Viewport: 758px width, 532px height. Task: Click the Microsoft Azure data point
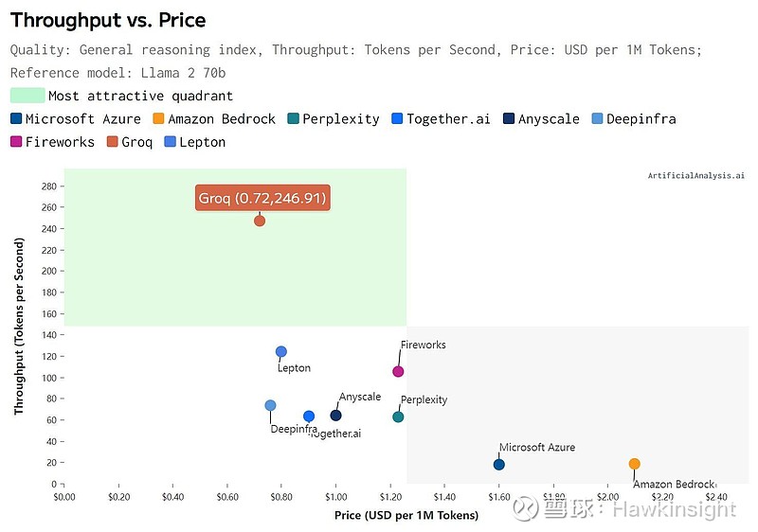coord(499,464)
